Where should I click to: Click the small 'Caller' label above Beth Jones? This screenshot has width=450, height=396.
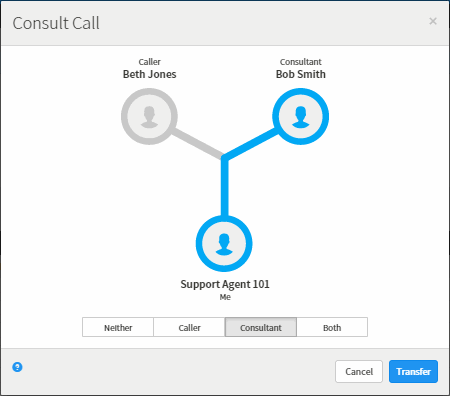coord(150,62)
